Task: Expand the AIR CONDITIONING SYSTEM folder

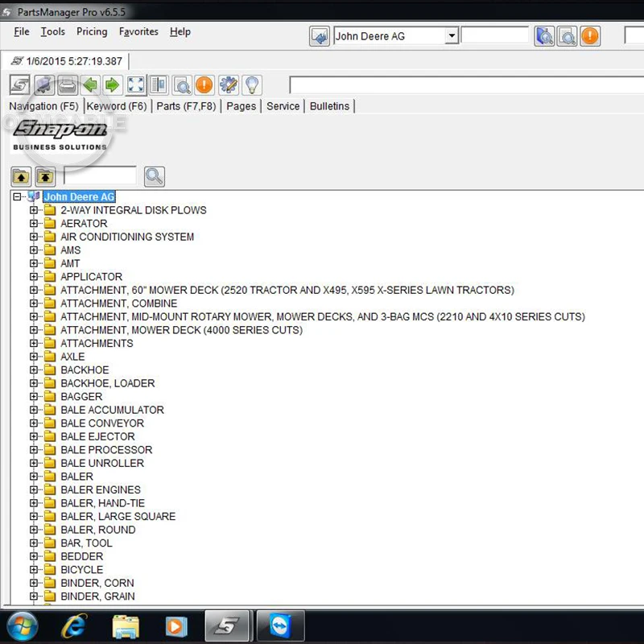Action: [34, 237]
